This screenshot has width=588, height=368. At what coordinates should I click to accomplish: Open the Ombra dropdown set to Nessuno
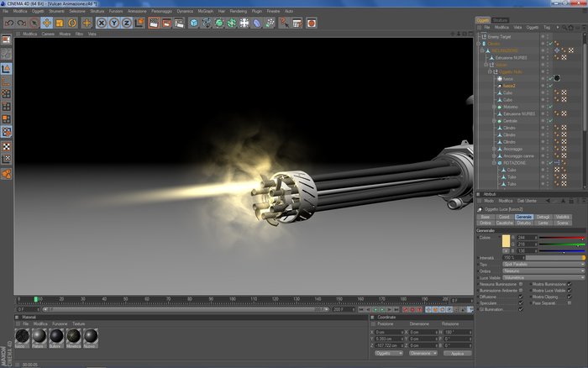[x=543, y=271]
